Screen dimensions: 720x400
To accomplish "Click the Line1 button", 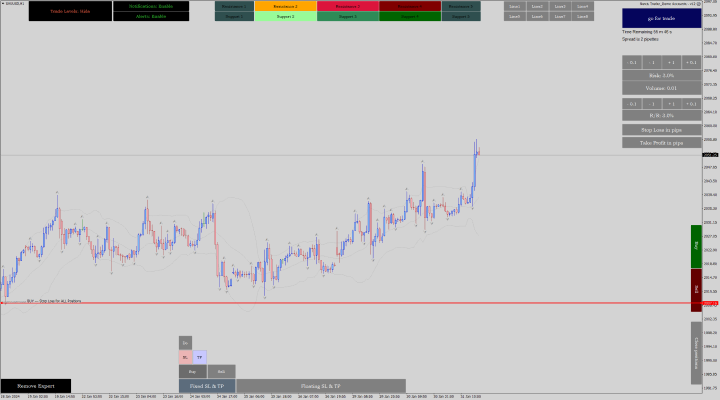I will (x=515, y=6).
